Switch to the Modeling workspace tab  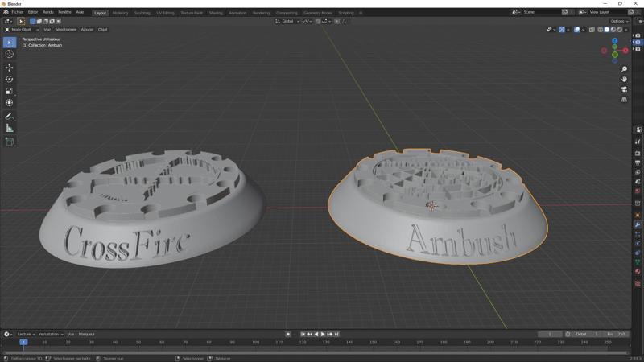coord(120,13)
